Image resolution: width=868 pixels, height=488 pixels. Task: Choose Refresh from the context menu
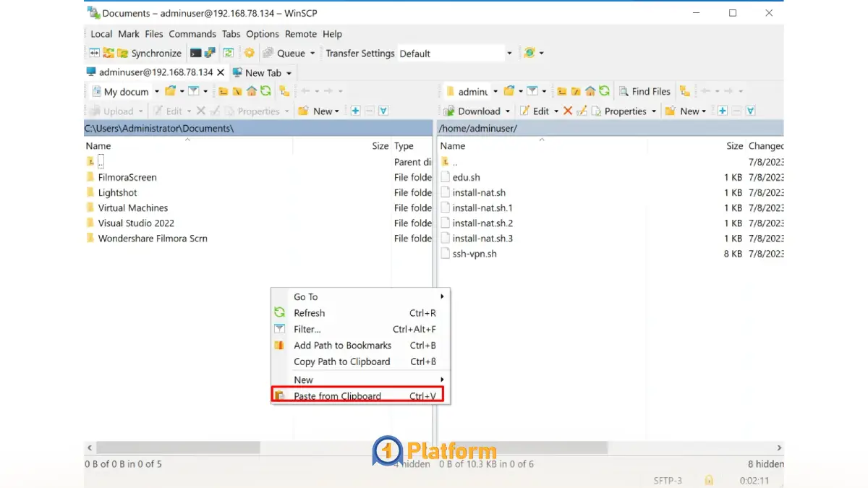click(309, 313)
